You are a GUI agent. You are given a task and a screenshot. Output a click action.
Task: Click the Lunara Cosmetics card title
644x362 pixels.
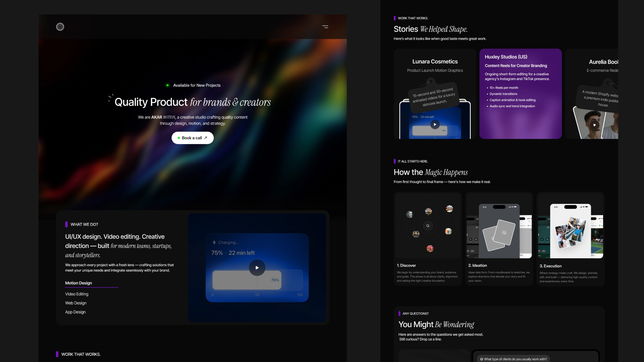coord(435,62)
